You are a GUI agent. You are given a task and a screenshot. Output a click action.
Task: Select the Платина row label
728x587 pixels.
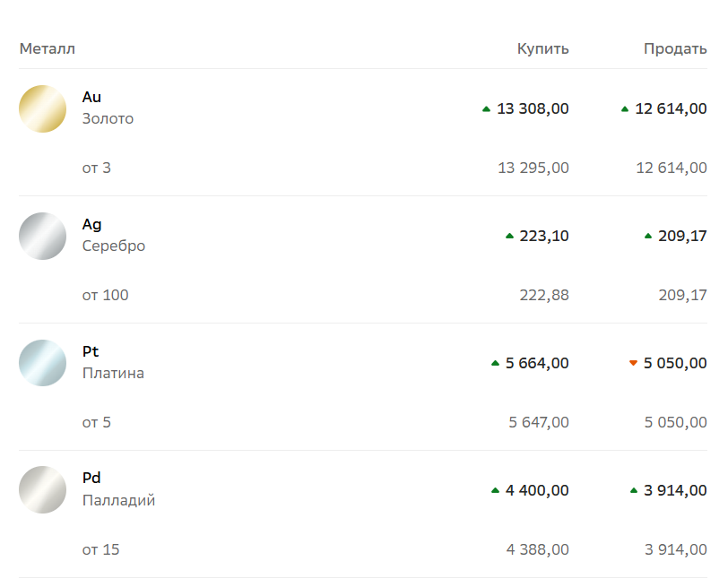coord(113,373)
